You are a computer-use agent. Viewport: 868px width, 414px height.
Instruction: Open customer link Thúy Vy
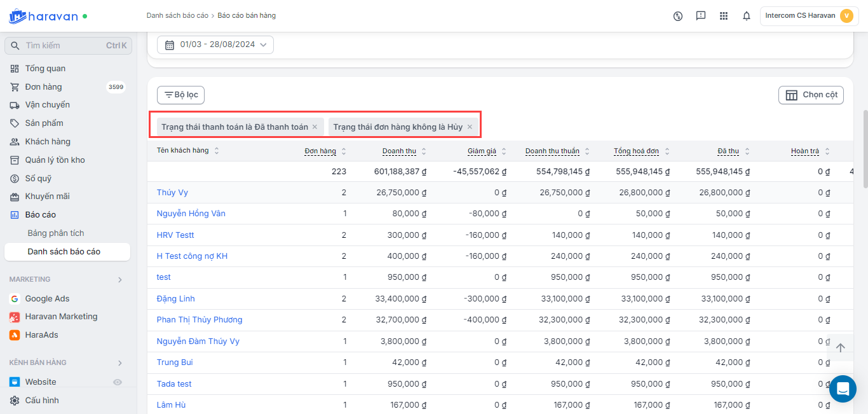coord(172,193)
